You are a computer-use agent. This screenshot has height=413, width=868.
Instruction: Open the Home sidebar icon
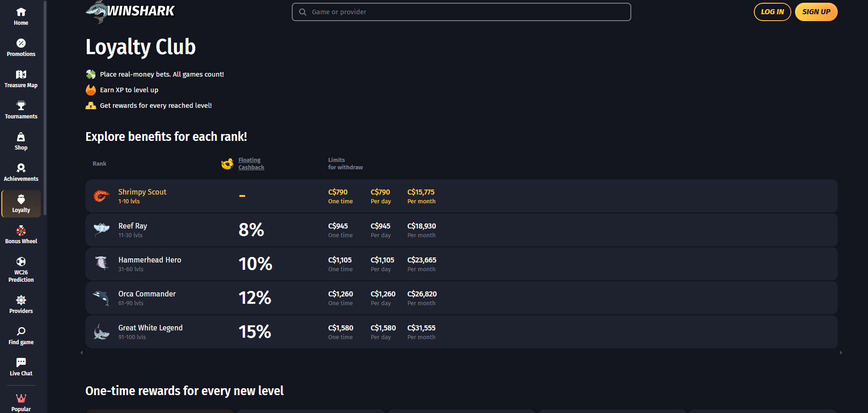(21, 12)
